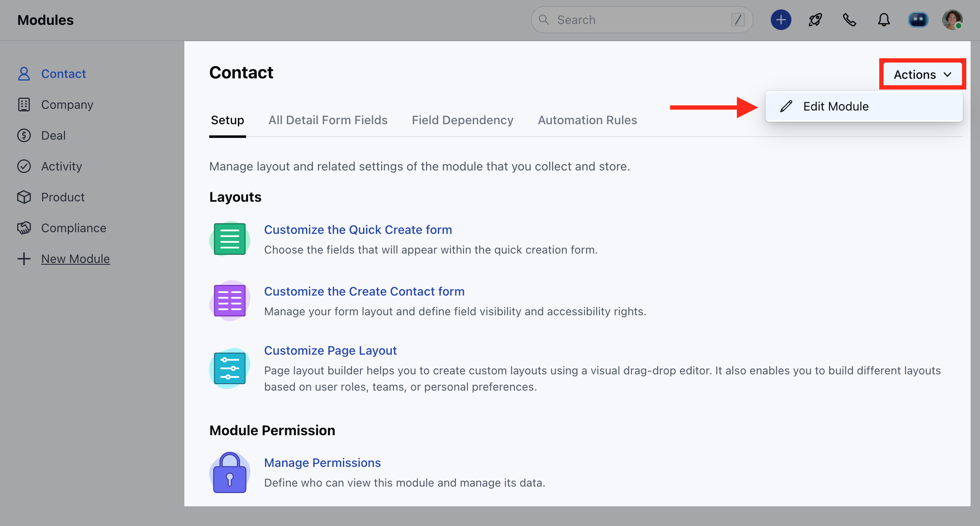Click the chatbot assistant icon
The image size is (980, 526).
(x=918, y=20)
